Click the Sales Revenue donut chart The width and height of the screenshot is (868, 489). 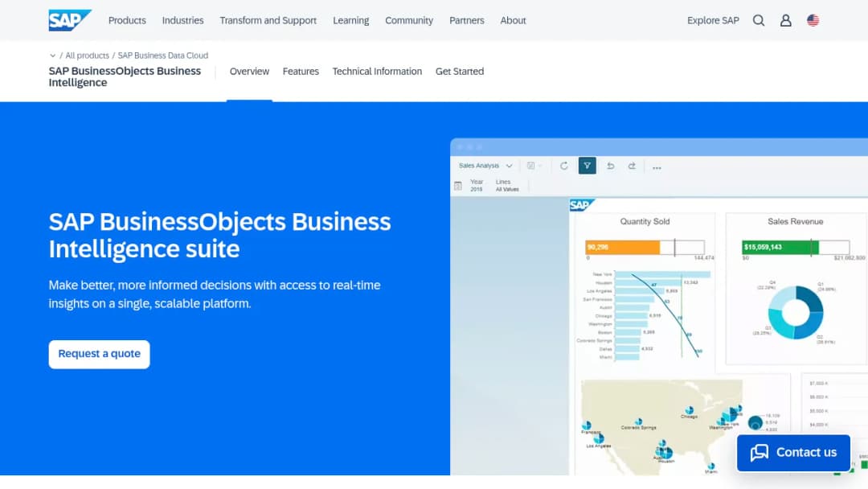pyautogui.click(x=796, y=312)
